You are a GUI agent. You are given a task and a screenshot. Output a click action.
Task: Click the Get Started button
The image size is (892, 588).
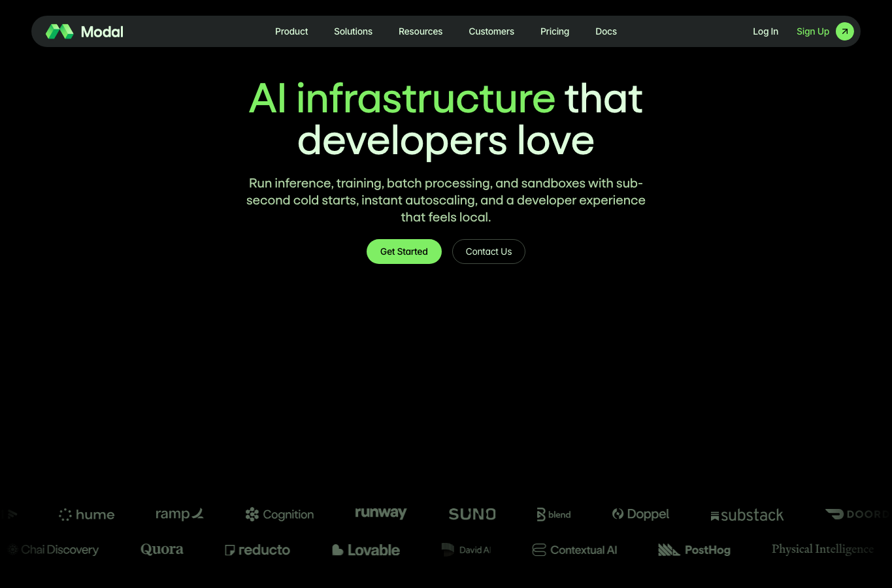coord(404,252)
